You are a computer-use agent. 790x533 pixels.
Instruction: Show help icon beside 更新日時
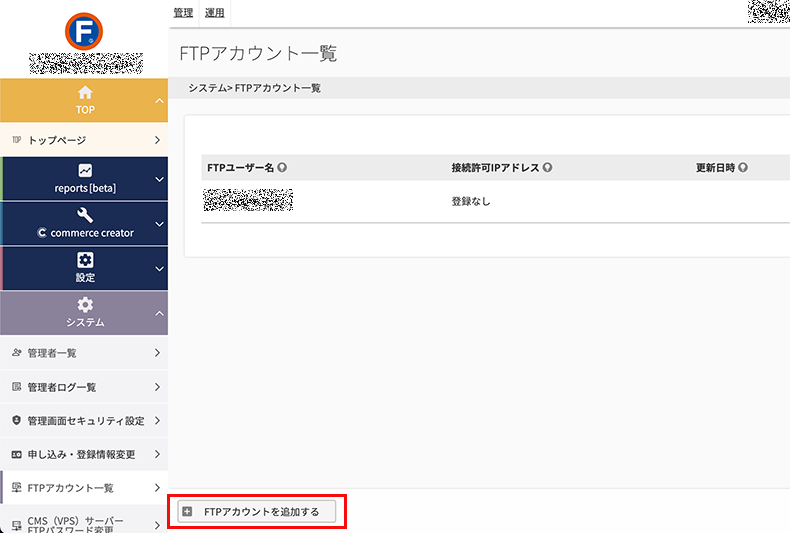tap(743, 167)
